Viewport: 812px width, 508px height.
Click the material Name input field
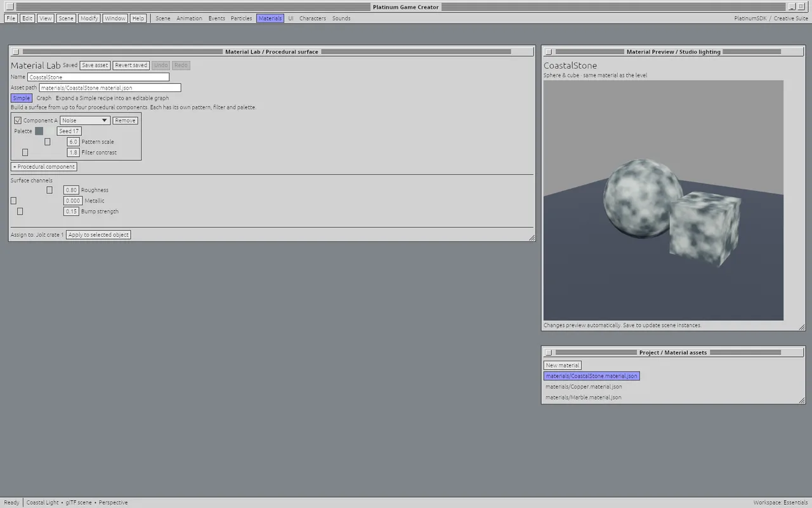click(98, 77)
